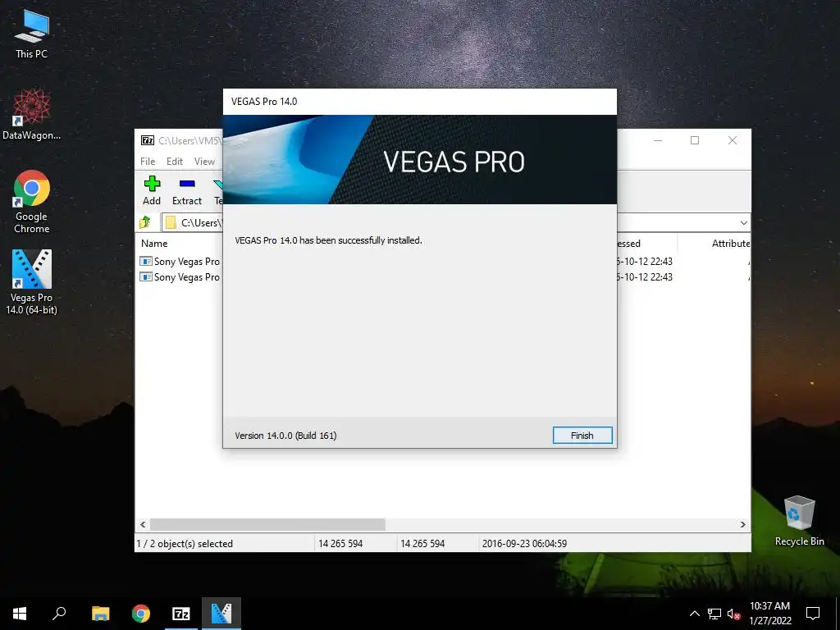The width and height of the screenshot is (840, 630).
Task: Click the 7-Zip folder icon in address bar
Action: [x=171, y=222]
